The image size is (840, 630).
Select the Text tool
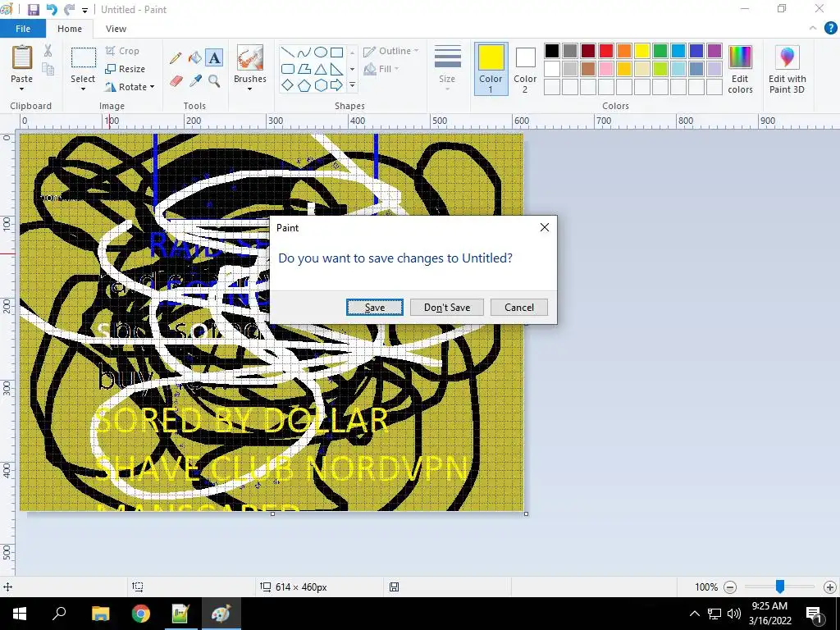point(214,57)
